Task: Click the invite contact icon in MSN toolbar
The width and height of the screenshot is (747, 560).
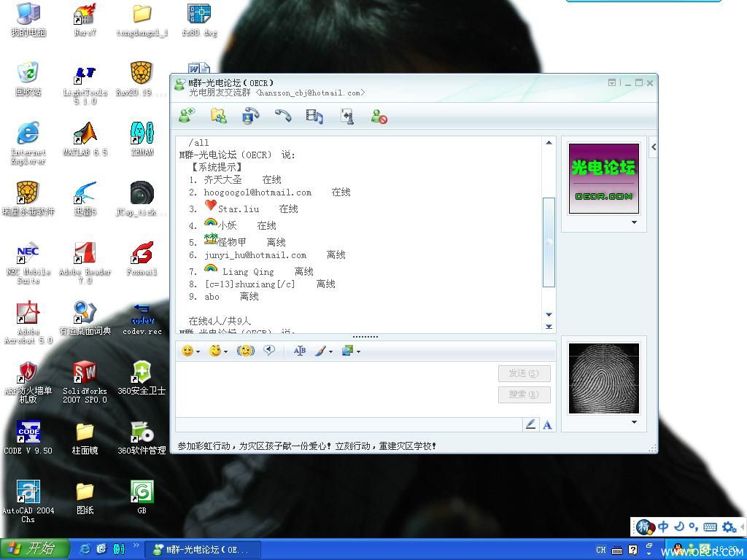Action: (187, 116)
